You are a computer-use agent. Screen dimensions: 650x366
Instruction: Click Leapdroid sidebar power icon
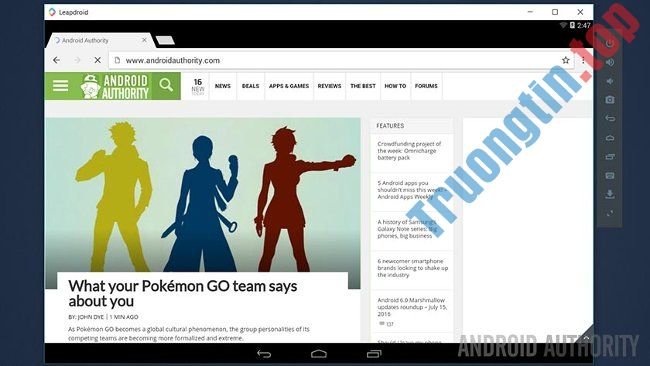pyautogui.click(x=610, y=44)
